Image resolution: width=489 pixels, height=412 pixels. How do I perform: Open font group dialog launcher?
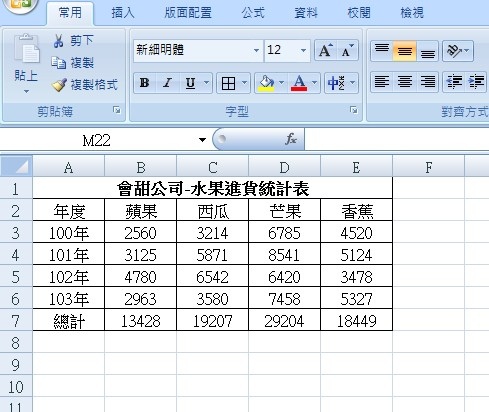pyautogui.click(x=354, y=110)
